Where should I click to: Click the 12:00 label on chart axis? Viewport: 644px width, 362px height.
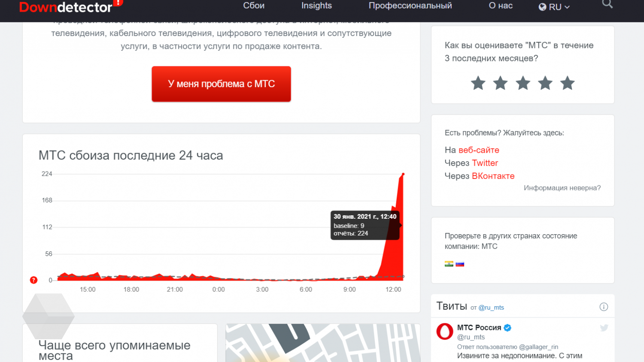393,290
